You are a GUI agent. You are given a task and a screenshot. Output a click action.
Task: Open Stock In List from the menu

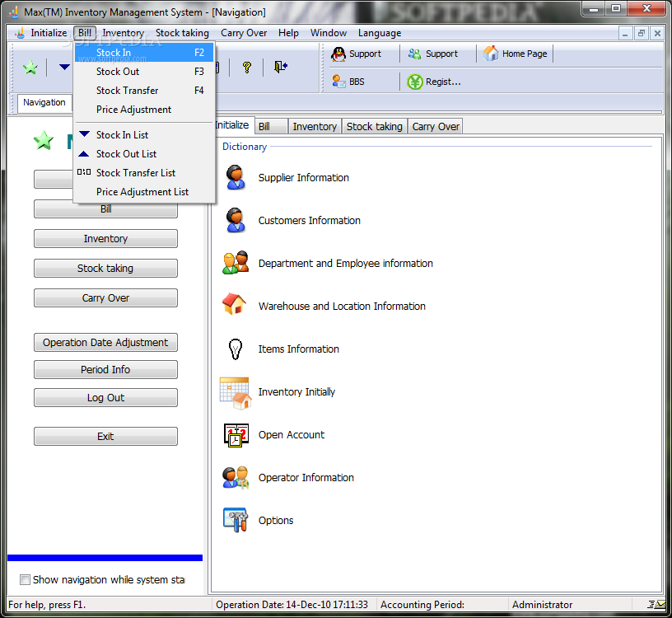(144, 134)
